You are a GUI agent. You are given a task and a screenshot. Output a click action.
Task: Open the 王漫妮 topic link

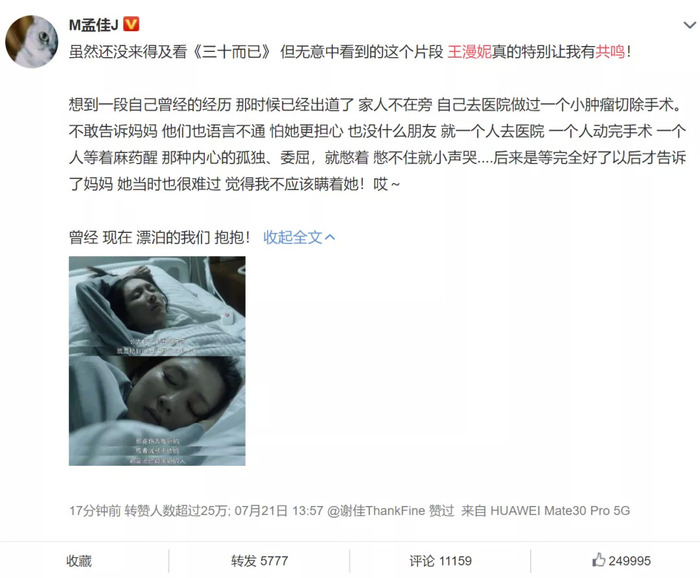[x=469, y=52]
